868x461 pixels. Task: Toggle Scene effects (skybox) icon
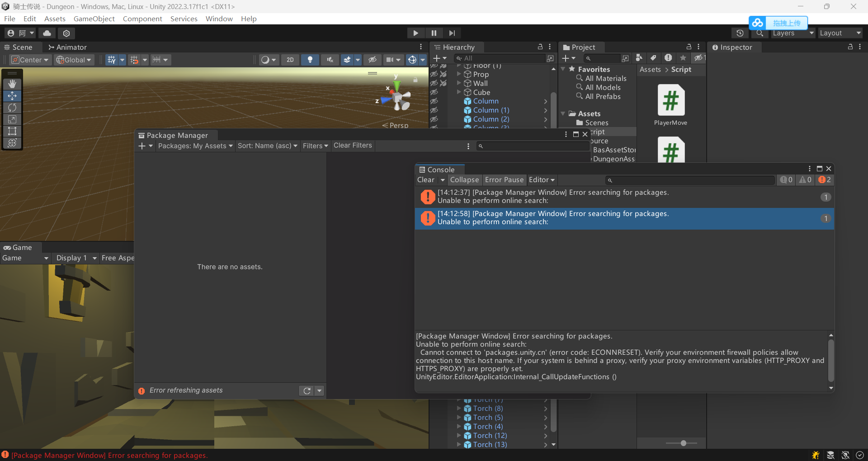[x=347, y=60]
